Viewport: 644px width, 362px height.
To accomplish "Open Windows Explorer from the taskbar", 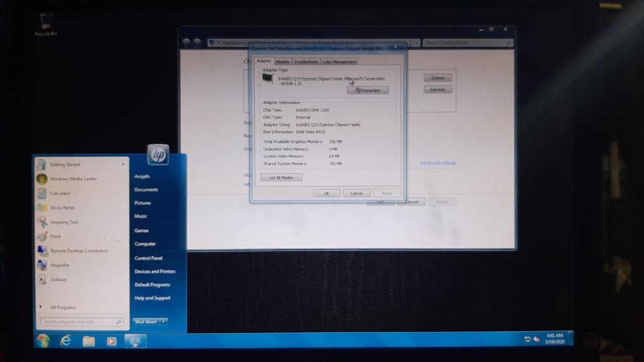I will [x=89, y=341].
